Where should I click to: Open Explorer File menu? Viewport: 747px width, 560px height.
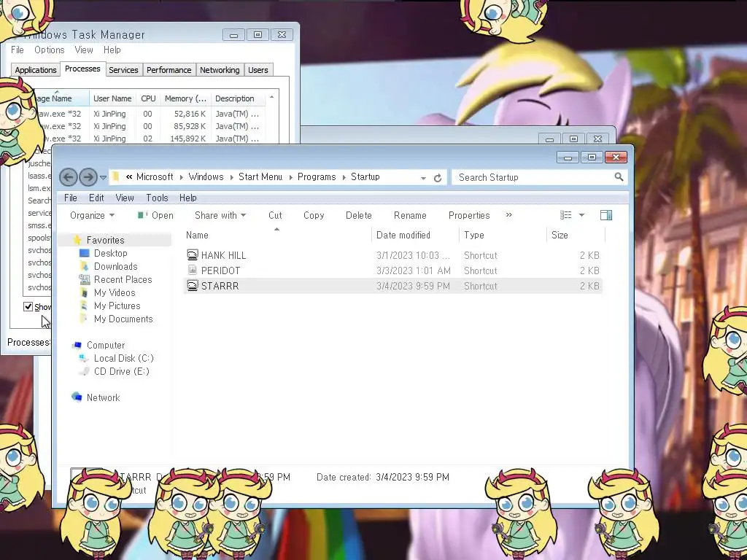pos(71,198)
